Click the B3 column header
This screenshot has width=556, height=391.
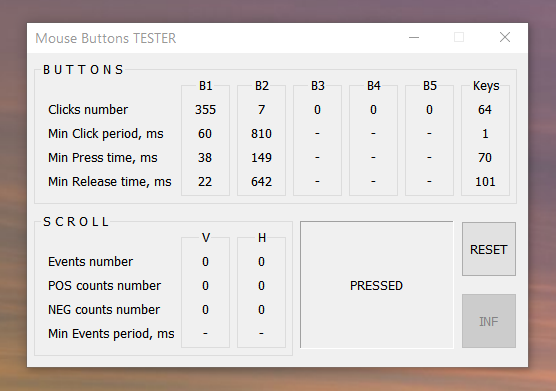point(318,86)
